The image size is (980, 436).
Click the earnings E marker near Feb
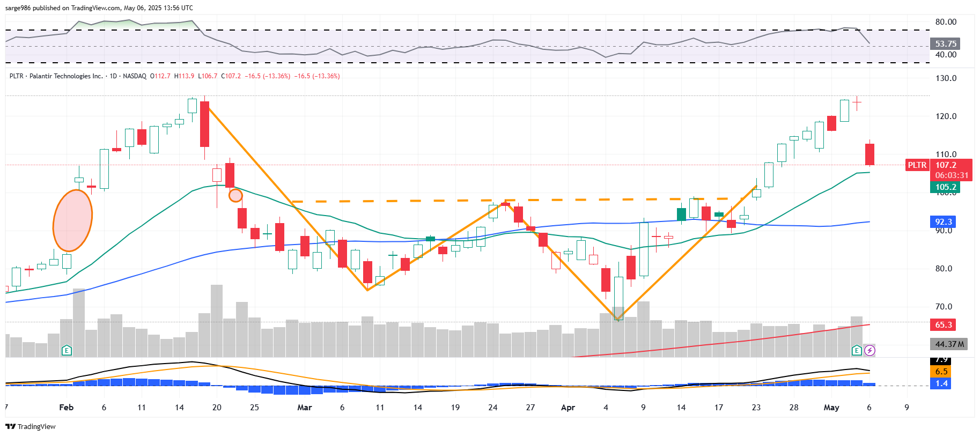point(67,350)
